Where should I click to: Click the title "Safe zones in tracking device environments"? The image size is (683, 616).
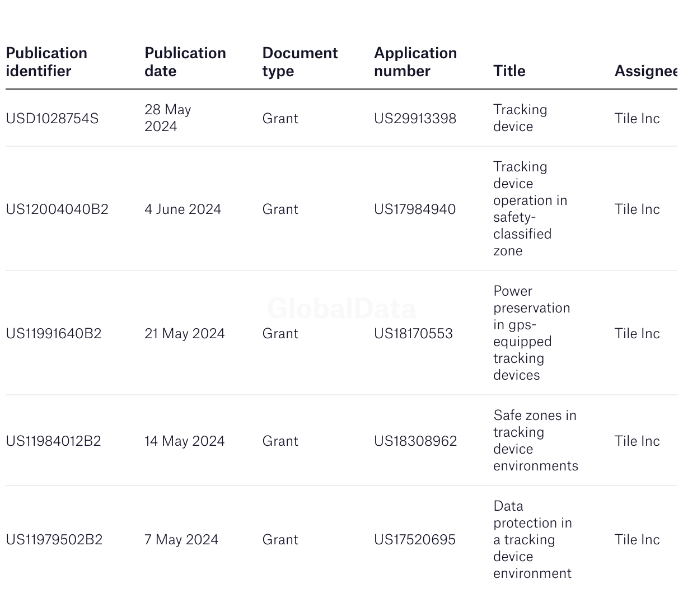coord(535,441)
